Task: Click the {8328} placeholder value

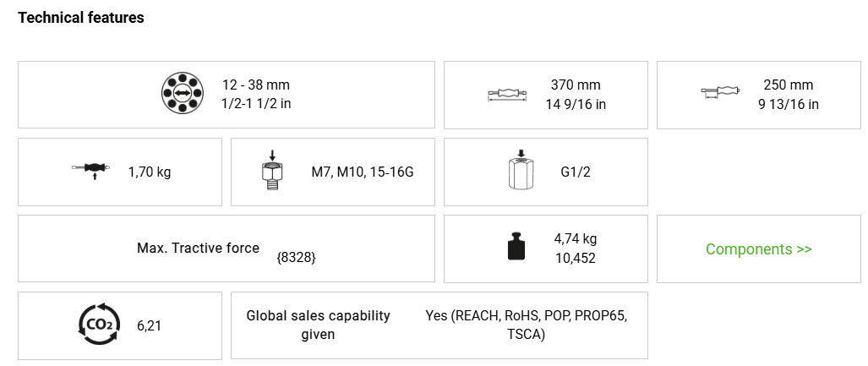Action: pos(296,258)
